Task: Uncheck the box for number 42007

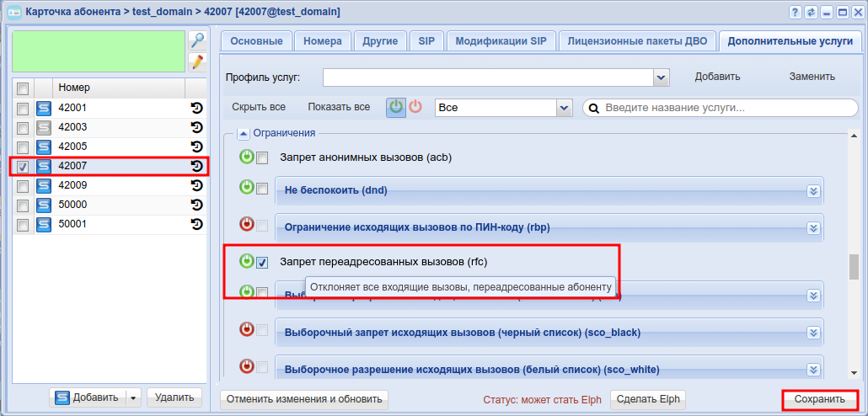Action: pyautogui.click(x=23, y=167)
